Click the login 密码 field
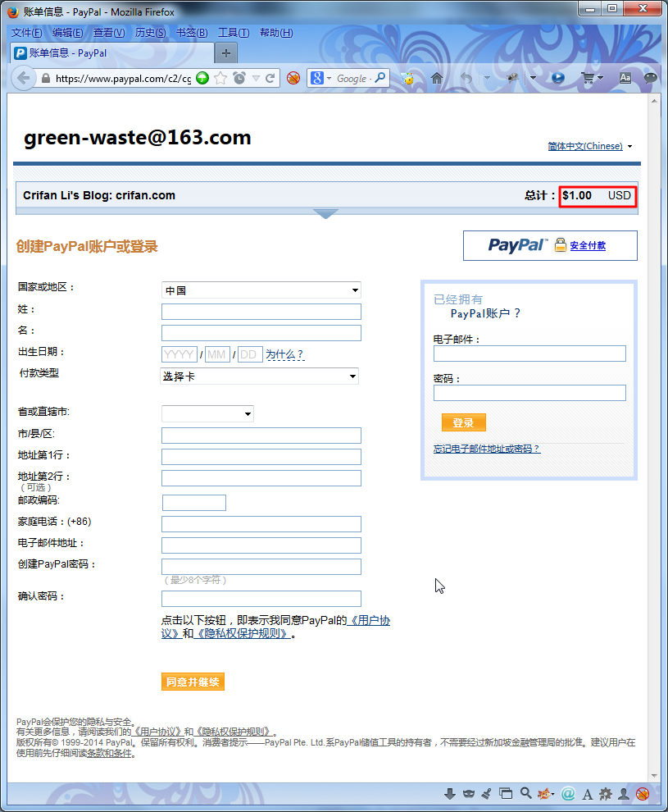This screenshot has width=668, height=812. click(529, 393)
